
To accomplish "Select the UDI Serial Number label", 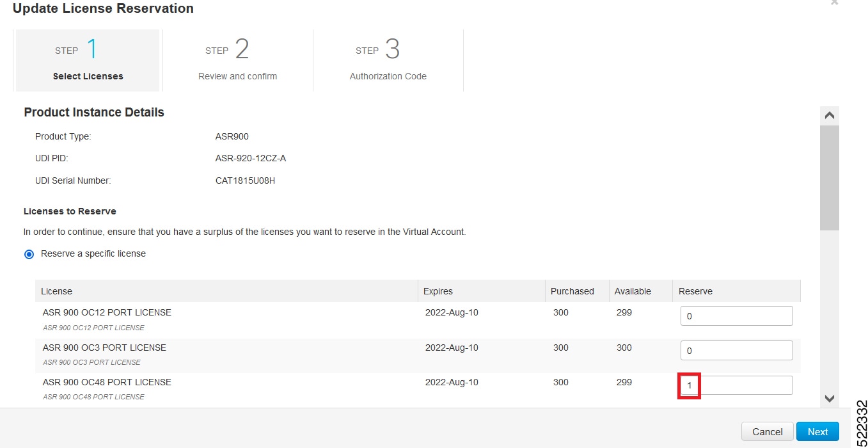I will (73, 180).
